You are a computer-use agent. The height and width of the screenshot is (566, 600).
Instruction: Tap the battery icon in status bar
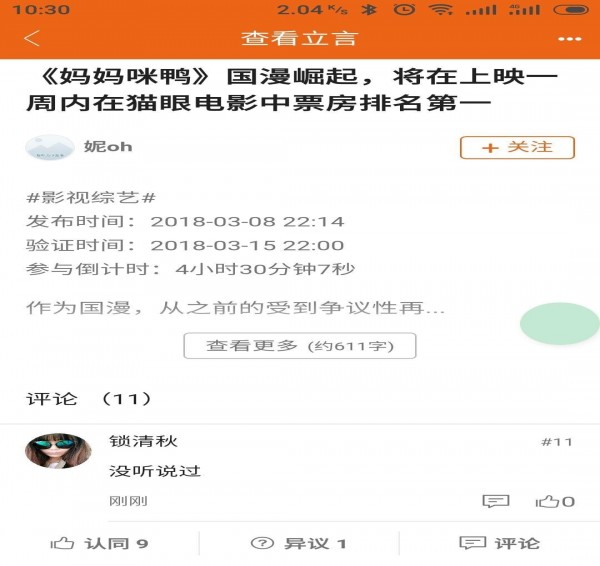click(x=571, y=10)
